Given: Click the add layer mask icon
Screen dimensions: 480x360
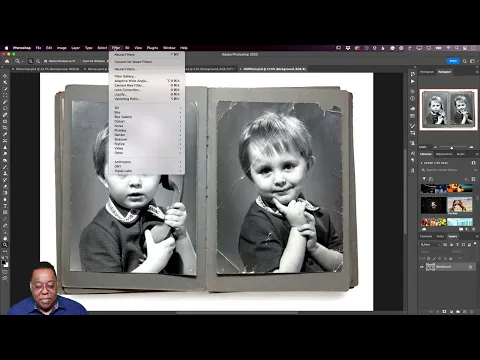Looking at the screenshot, I should click(x=444, y=312).
